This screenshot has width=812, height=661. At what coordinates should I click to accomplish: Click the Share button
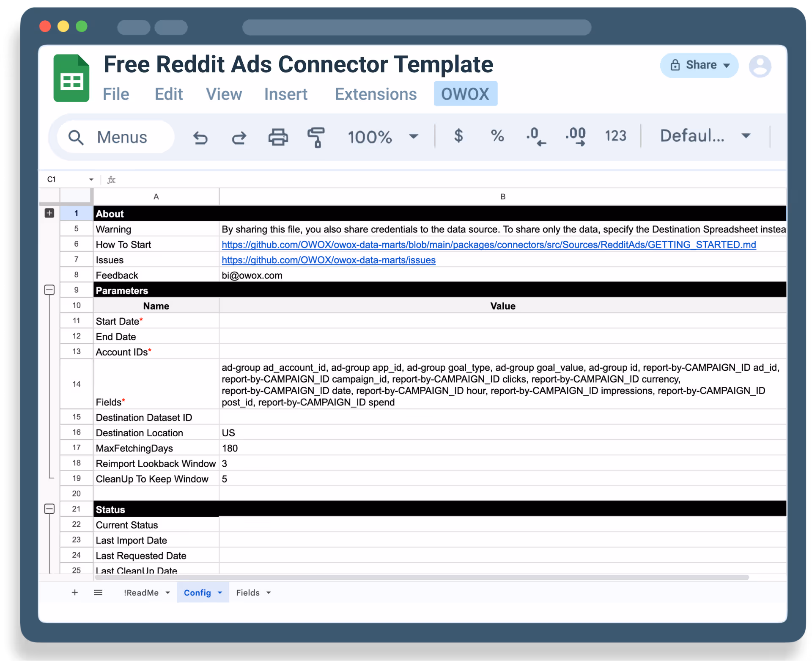[699, 65]
